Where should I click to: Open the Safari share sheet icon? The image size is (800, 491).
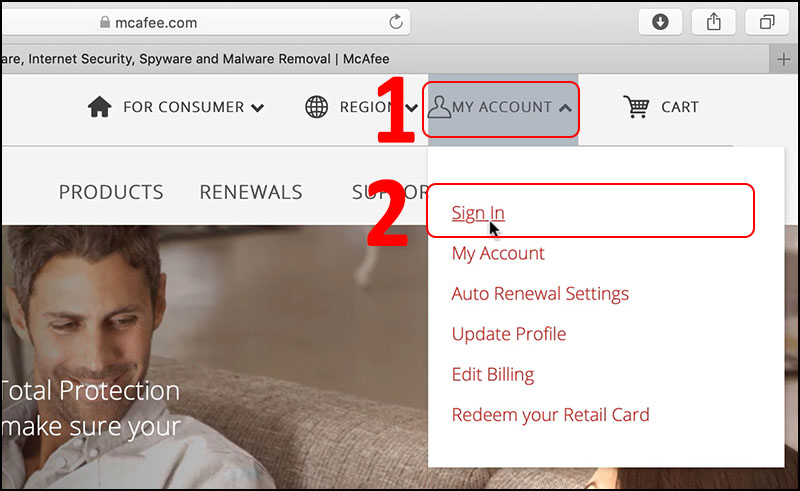tap(713, 21)
